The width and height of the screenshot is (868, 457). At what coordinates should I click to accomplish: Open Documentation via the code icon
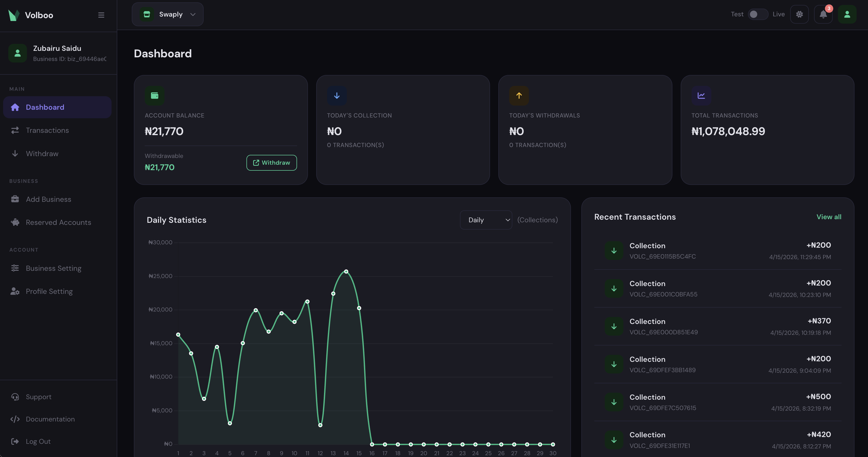pos(15,419)
